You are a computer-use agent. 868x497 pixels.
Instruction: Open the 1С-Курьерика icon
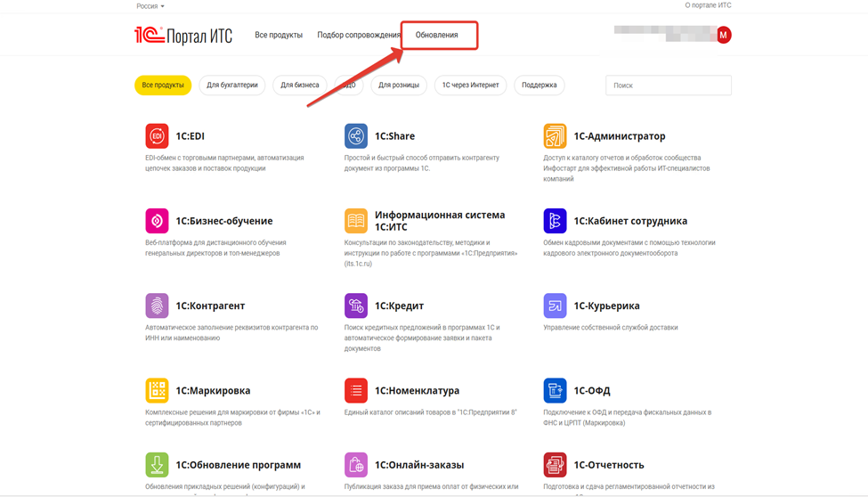click(555, 306)
